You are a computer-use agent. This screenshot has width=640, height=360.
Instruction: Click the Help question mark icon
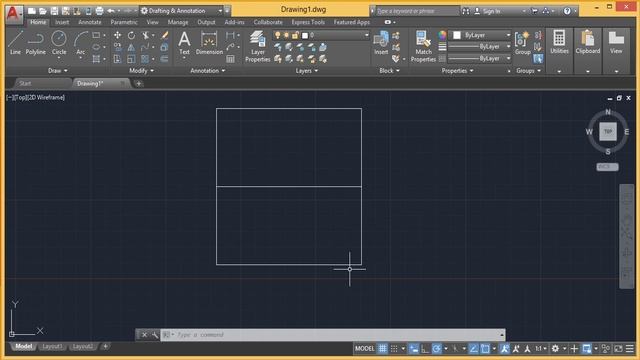coord(567,11)
